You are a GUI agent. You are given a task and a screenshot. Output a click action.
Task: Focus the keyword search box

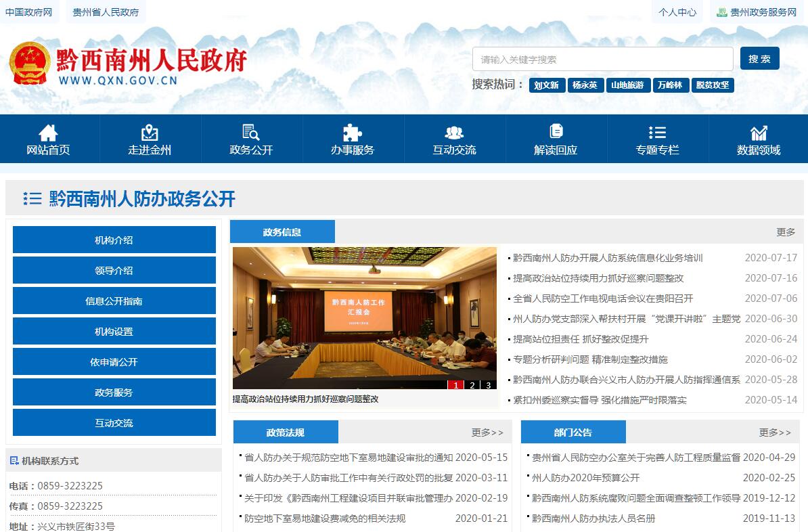[x=602, y=60]
